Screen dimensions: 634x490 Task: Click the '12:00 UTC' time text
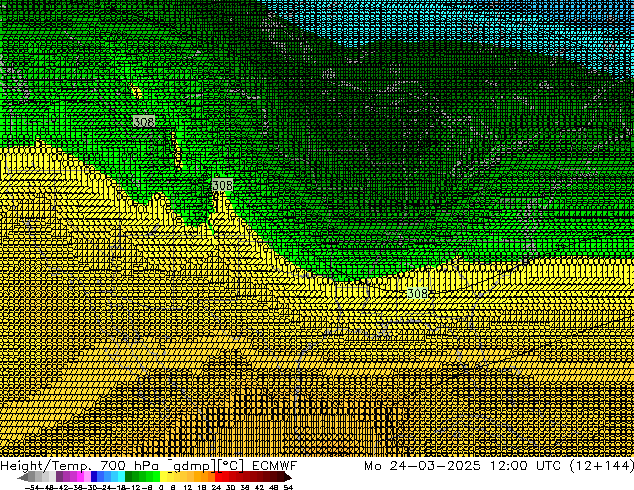click(x=526, y=466)
